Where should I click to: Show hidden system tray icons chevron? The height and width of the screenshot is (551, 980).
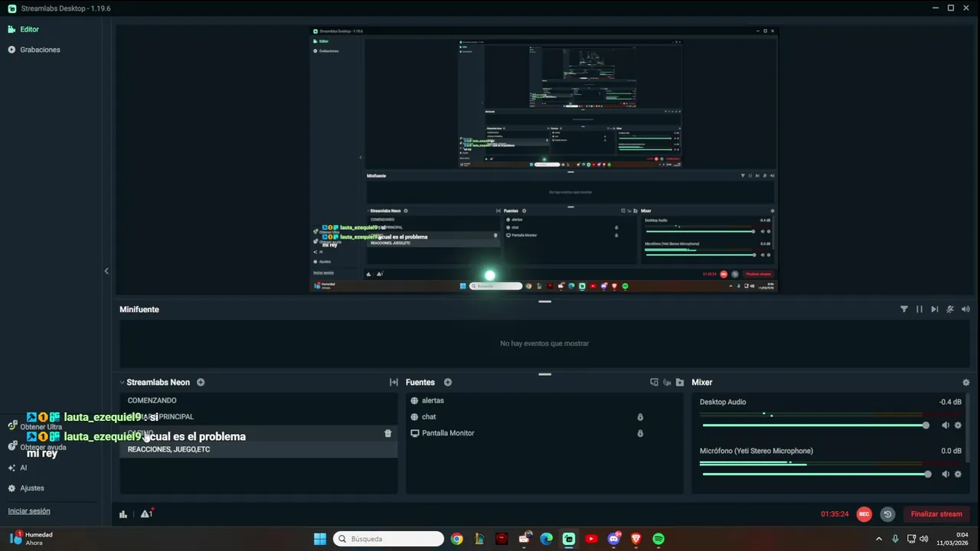click(878, 539)
